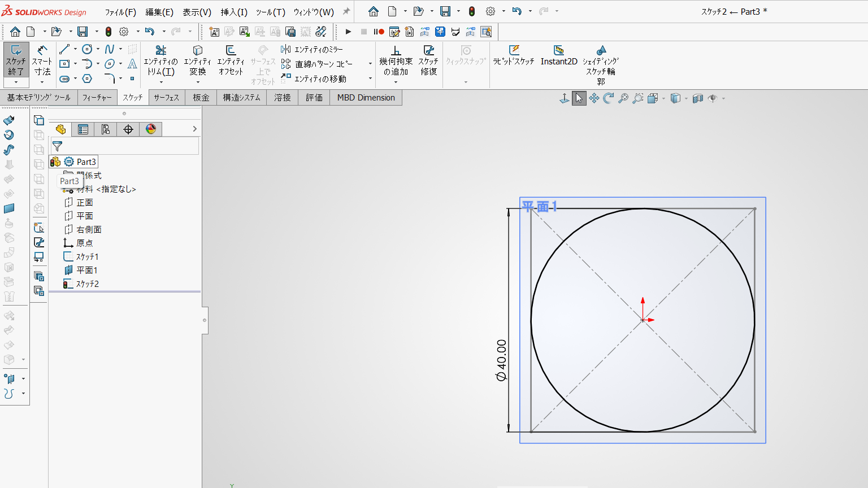Switch to the フィーチャー tab
The height and width of the screenshot is (488, 868).
97,98
